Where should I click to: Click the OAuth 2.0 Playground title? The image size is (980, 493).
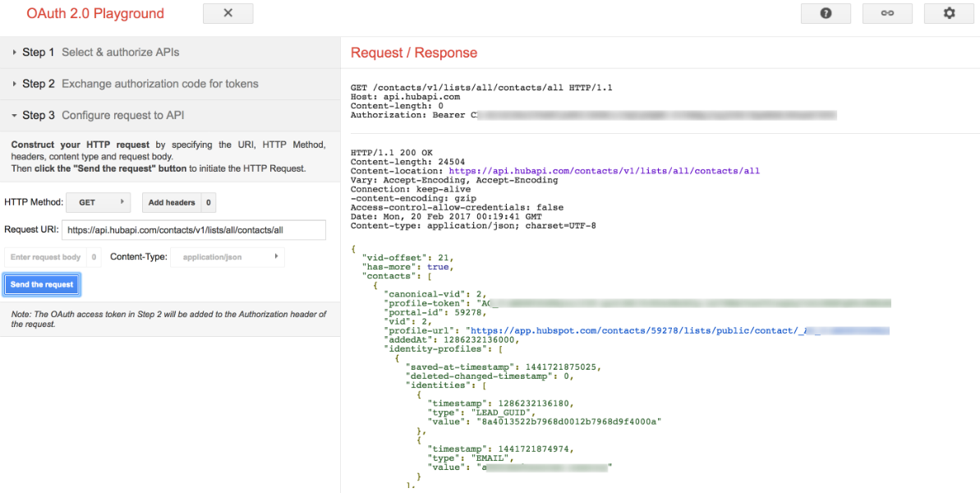click(95, 13)
